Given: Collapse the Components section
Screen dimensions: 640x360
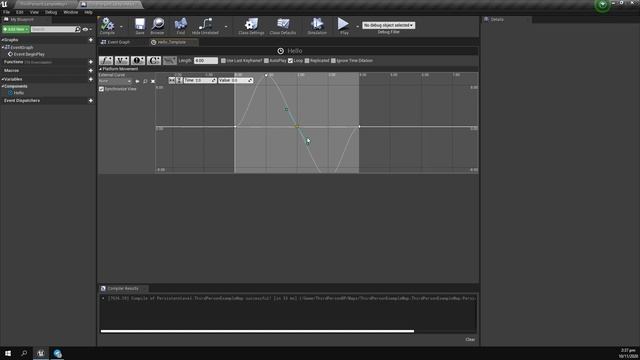Looking at the screenshot, I should click(2, 87).
